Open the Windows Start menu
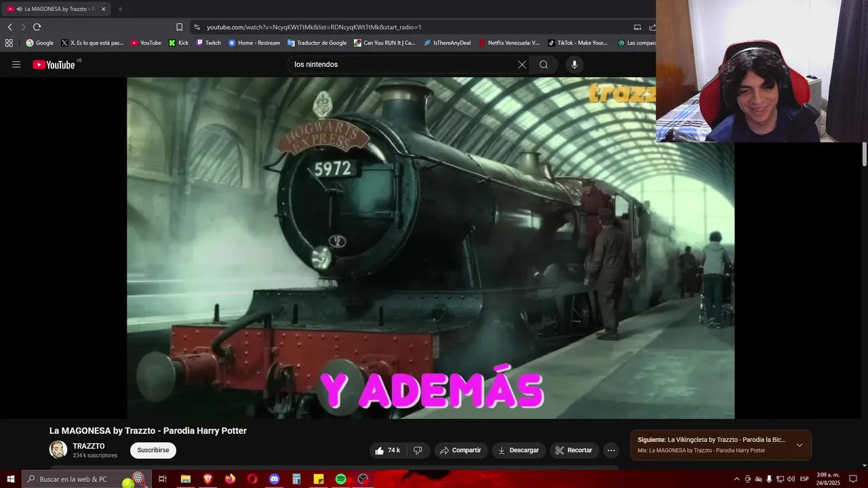This screenshot has height=488, width=868. (11, 479)
